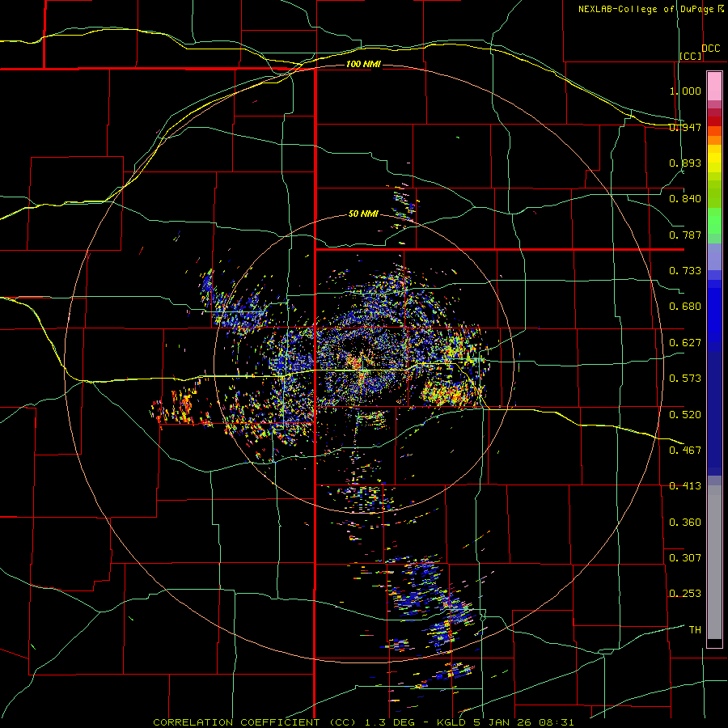Click the 0.573 color scale label
Image resolution: width=728 pixels, height=728 pixels.
[x=685, y=379]
